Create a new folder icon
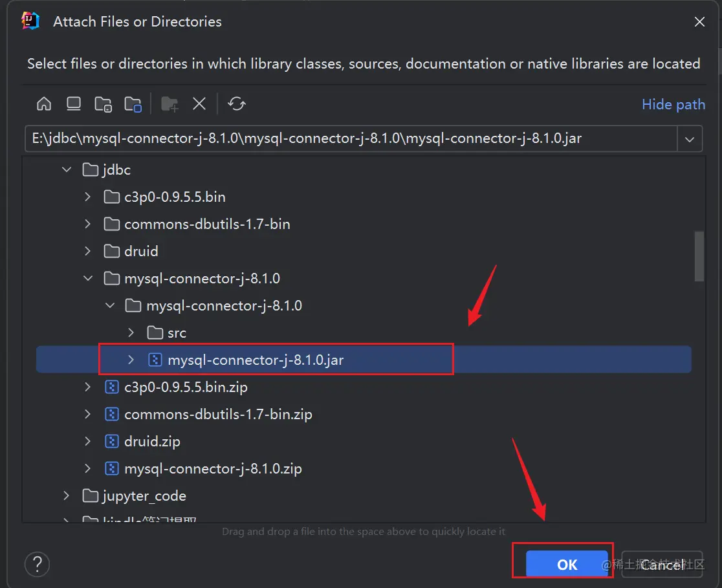The image size is (722, 588). (170, 104)
